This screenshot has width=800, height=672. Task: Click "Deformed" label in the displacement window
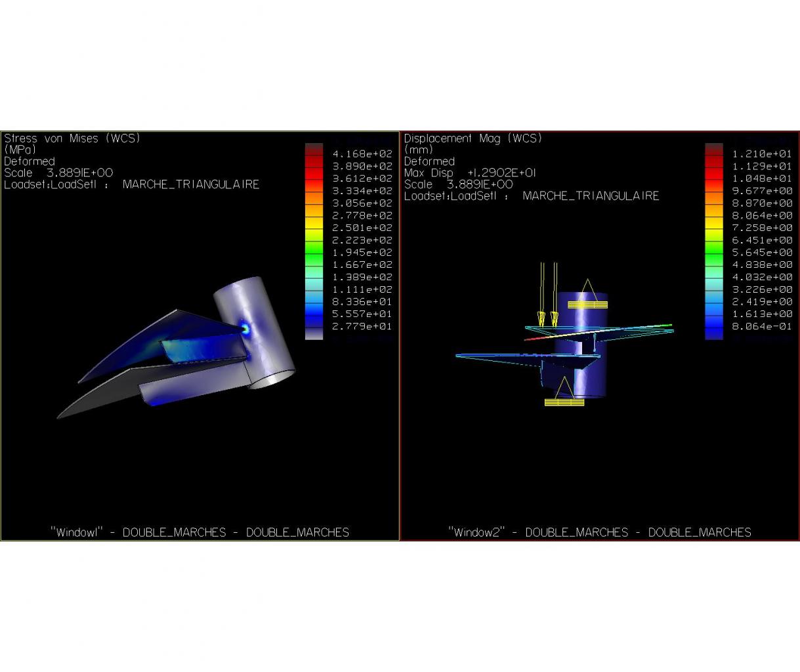point(429,161)
